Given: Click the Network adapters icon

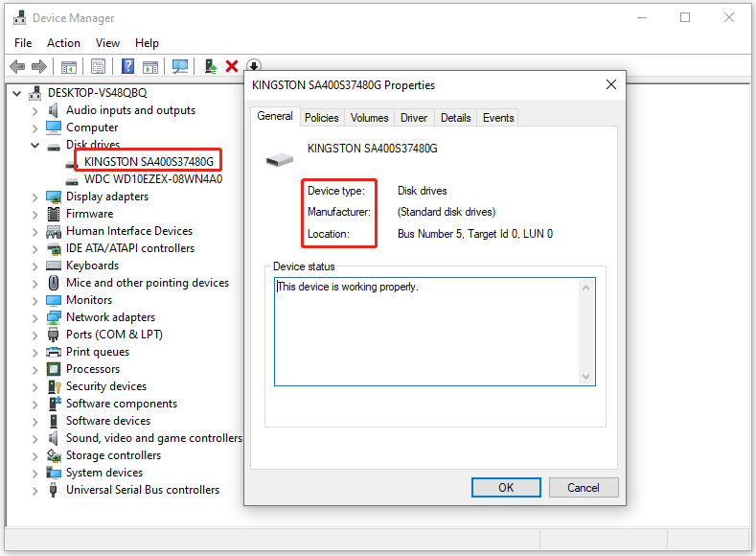Looking at the screenshot, I should pyautogui.click(x=54, y=317).
